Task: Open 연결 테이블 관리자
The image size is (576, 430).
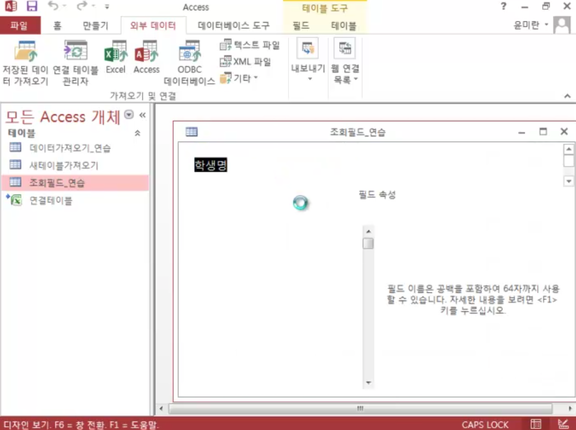Action: tap(75, 63)
